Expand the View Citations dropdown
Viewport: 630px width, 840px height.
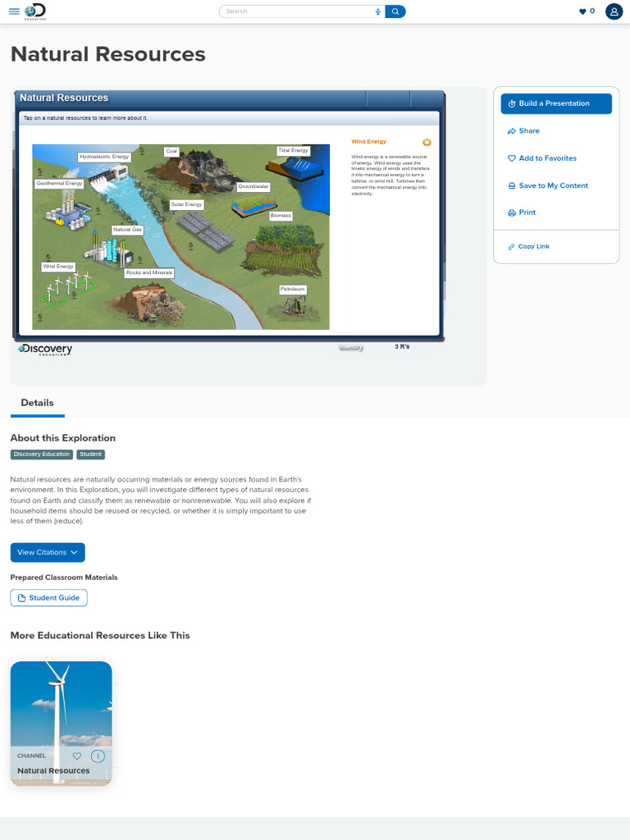tap(48, 552)
